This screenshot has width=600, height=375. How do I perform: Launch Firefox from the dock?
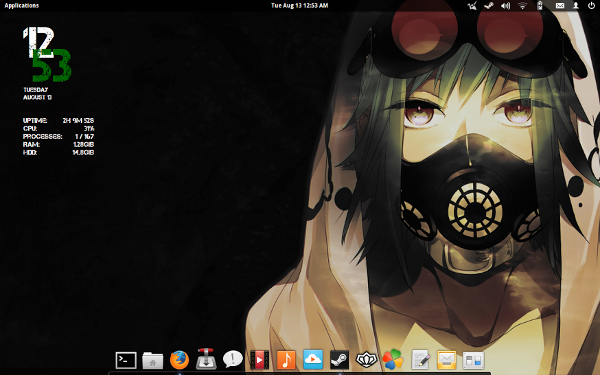click(179, 360)
